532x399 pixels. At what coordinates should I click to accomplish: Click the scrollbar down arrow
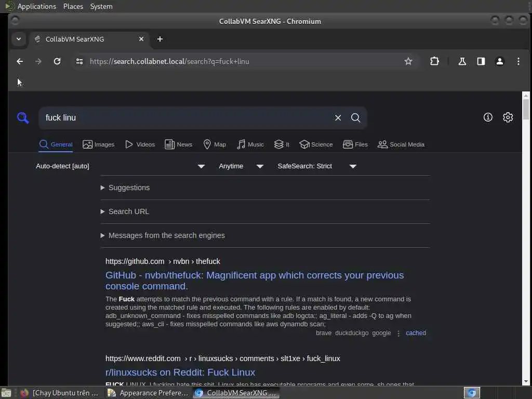(526, 381)
